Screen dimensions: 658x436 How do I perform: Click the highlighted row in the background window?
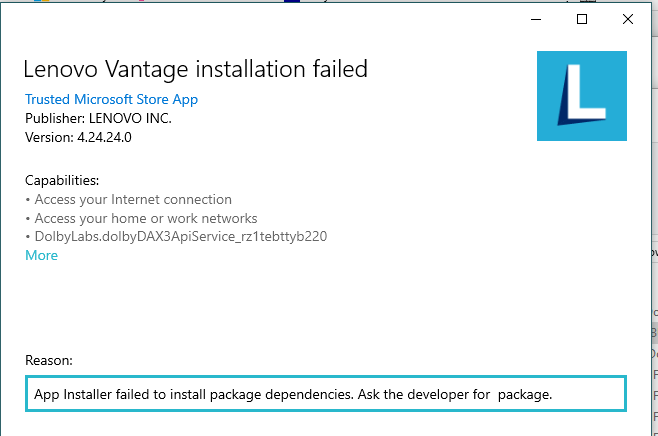pyautogui.click(x=653, y=332)
